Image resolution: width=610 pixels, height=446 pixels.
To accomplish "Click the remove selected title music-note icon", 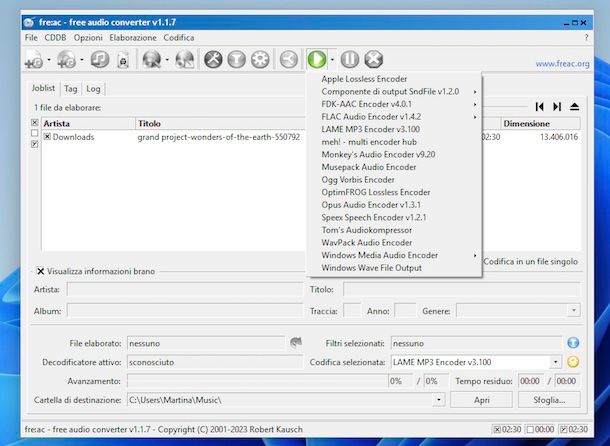I will coord(100,60).
